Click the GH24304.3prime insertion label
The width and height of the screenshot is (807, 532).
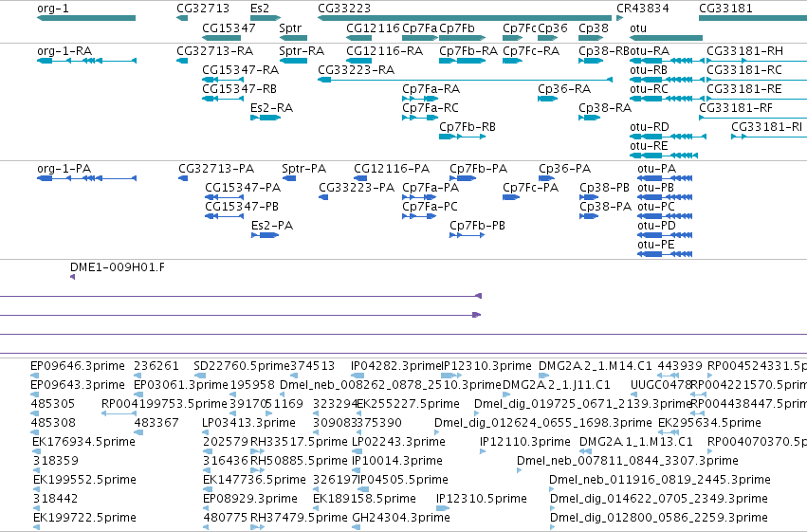(x=401, y=518)
